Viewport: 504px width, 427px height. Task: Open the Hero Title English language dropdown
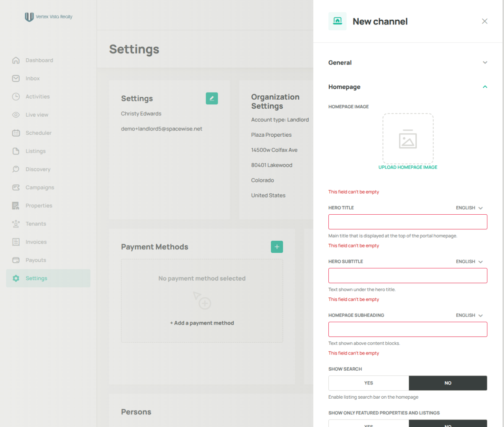[469, 208]
